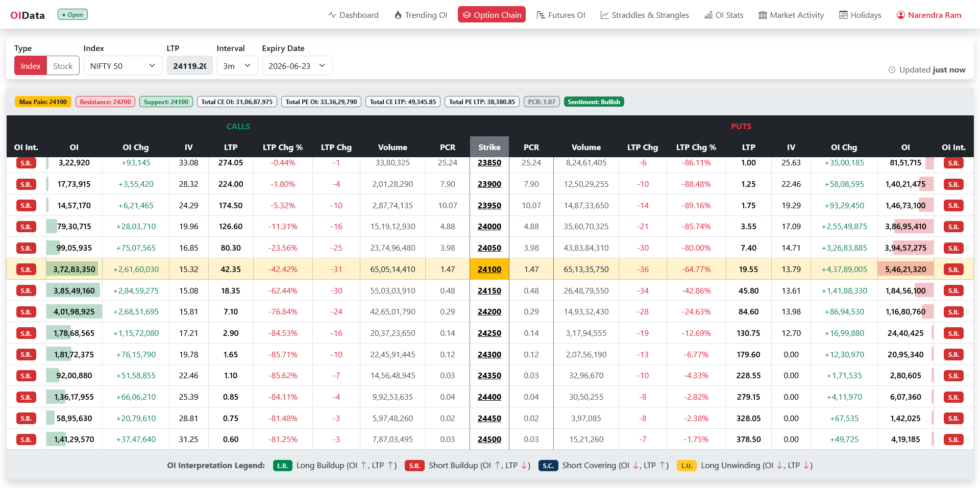Screen dimensions: 980x488
Task: Click the Support: 24100 green tag
Action: 166,102
